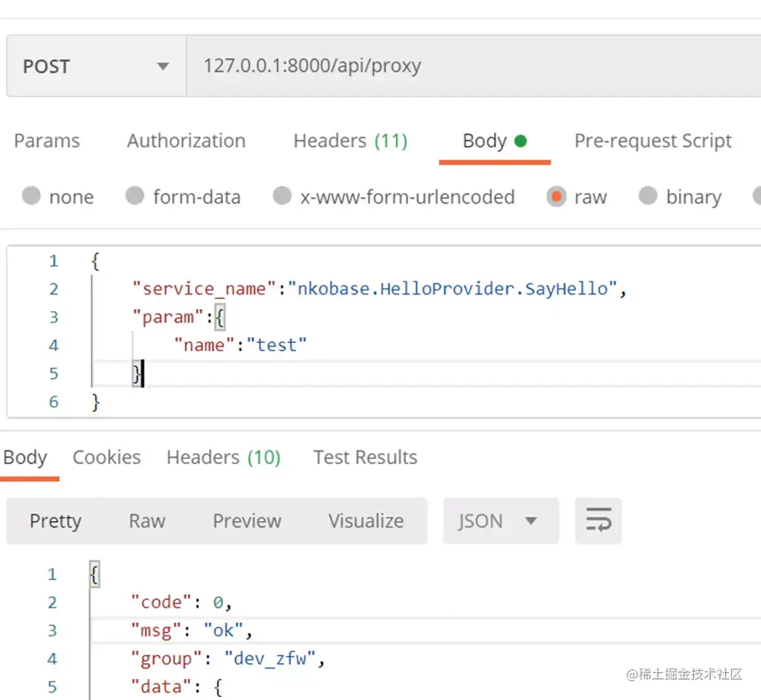Select the raw body radio button
Viewport: 761px width, 700px height.
pos(556,197)
